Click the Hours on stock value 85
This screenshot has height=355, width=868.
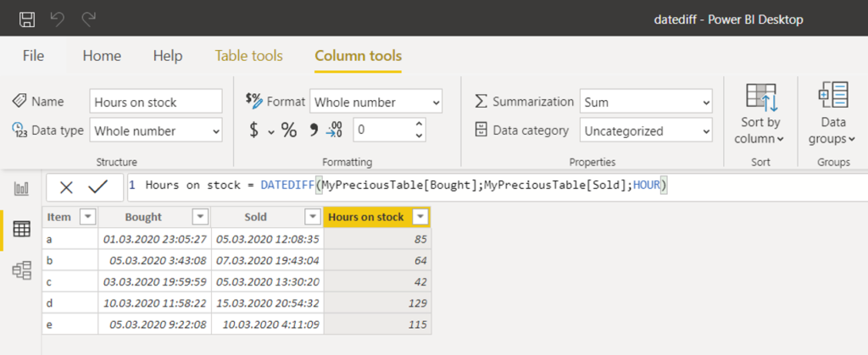pos(377,239)
